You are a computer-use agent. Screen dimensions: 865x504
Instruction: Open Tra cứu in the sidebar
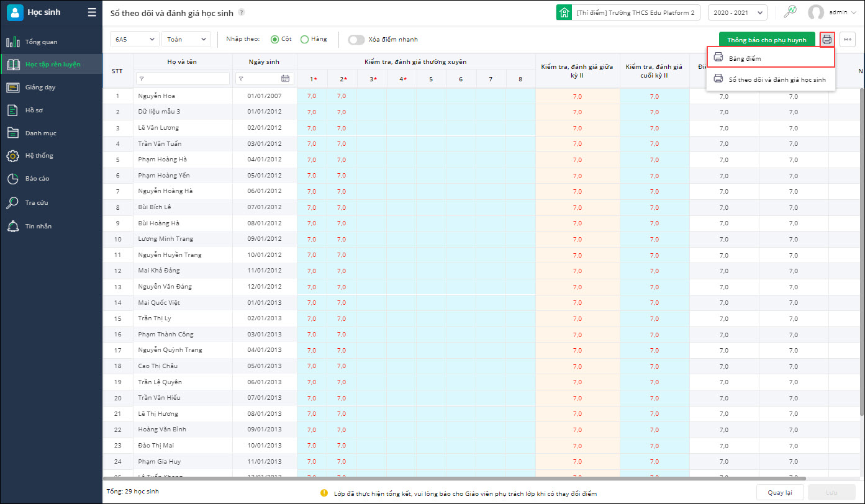[36, 203]
